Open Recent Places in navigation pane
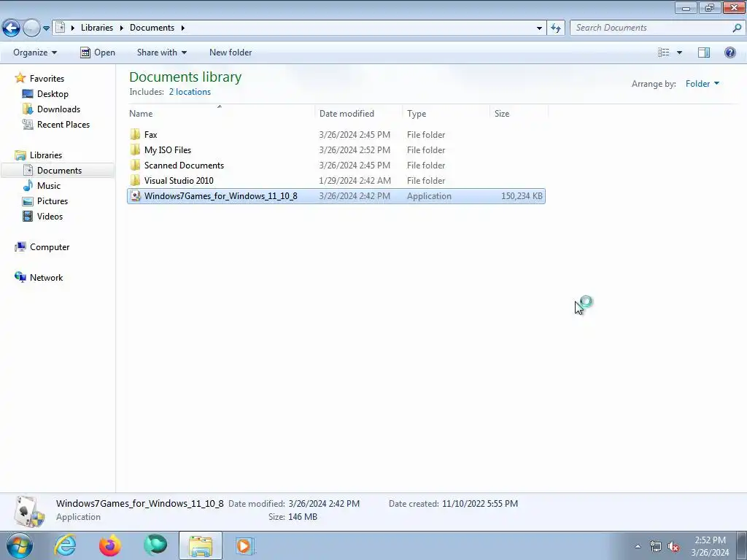Screen dimensions: 747x560 pyautogui.click(x=63, y=124)
